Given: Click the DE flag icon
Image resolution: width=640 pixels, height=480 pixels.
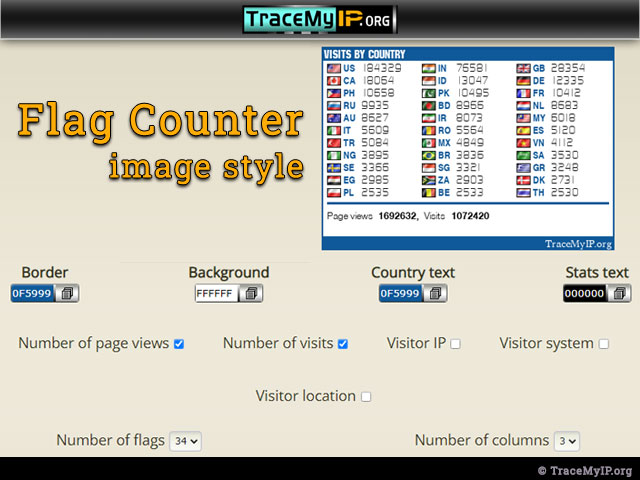Looking at the screenshot, I should (x=523, y=81).
